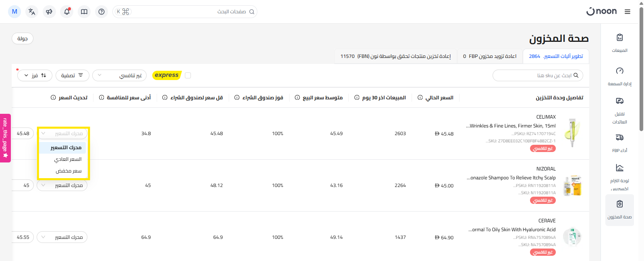
Task: Click PSKU: RN11920811A text
Action: (534, 186)
